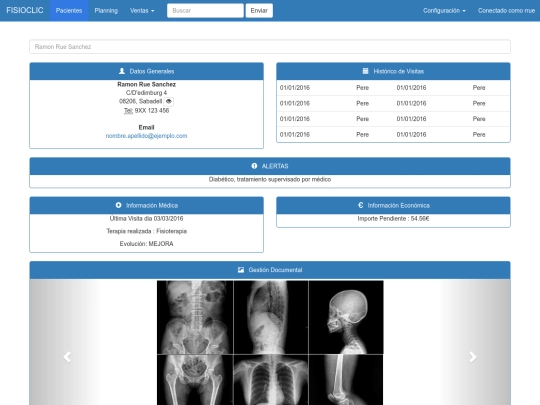Open the chest x-ray thumbnail
This screenshot has width=540, height=405.
pyautogui.click(x=271, y=380)
